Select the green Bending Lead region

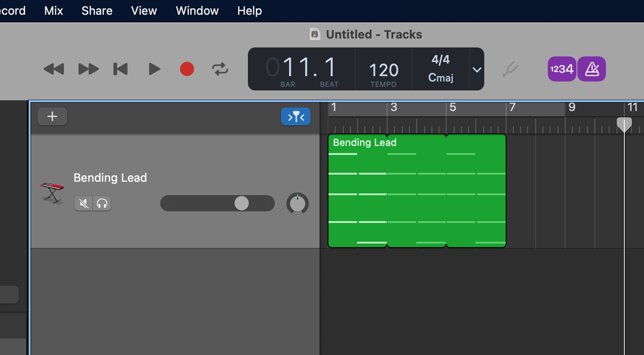(417, 191)
